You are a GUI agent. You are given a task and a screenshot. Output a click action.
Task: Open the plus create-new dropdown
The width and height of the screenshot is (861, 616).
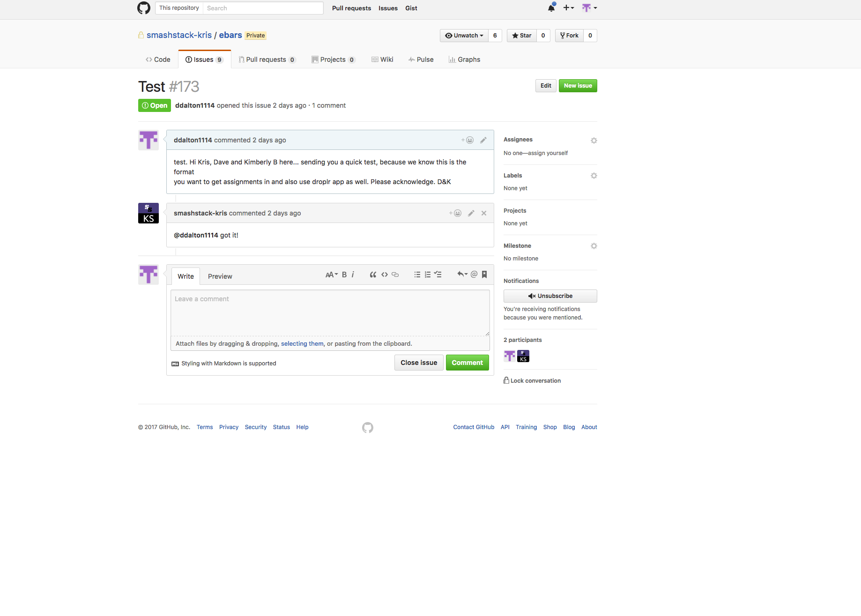pos(568,8)
